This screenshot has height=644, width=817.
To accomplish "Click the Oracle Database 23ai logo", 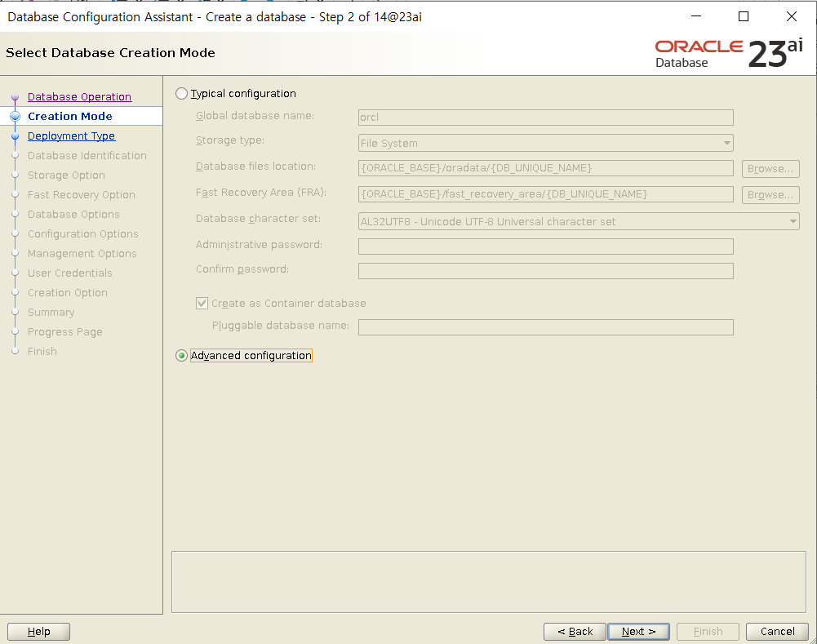I will [728, 54].
